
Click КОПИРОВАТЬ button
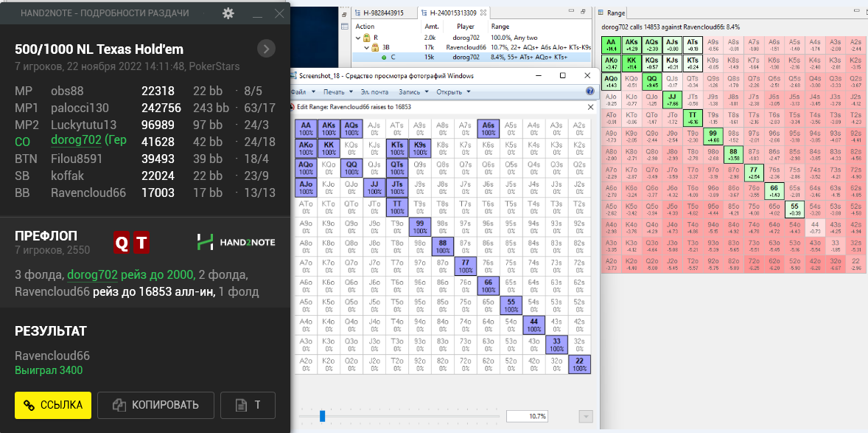click(x=156, y=405)
